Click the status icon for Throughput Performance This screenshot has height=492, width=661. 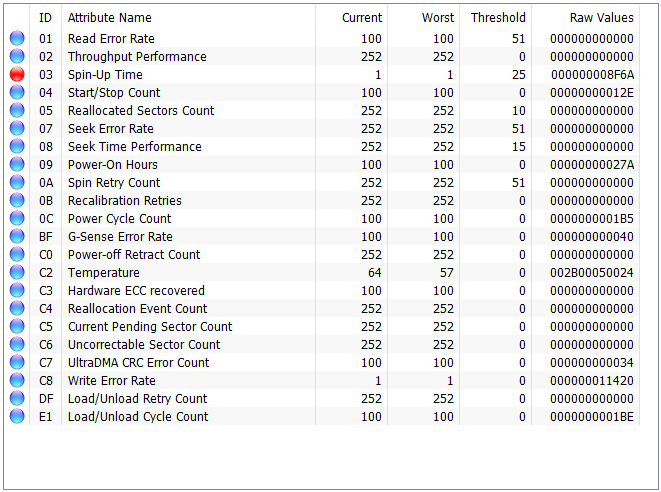(17, 56)
